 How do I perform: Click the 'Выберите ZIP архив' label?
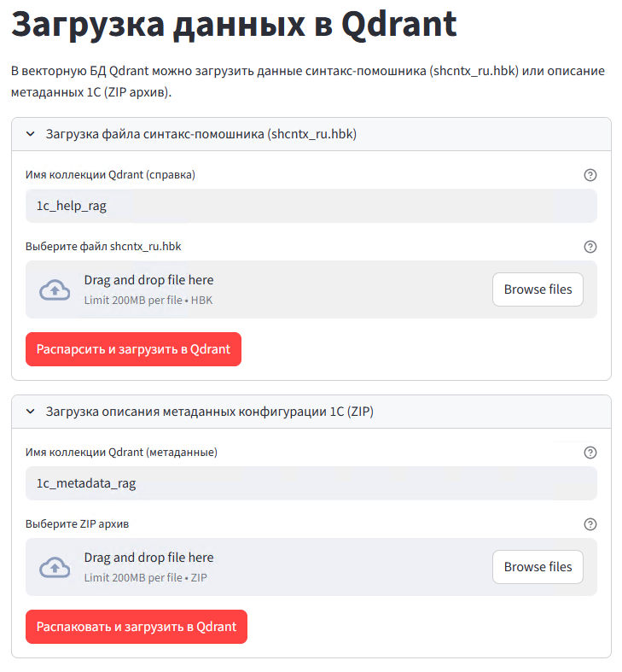coord(77,524)
